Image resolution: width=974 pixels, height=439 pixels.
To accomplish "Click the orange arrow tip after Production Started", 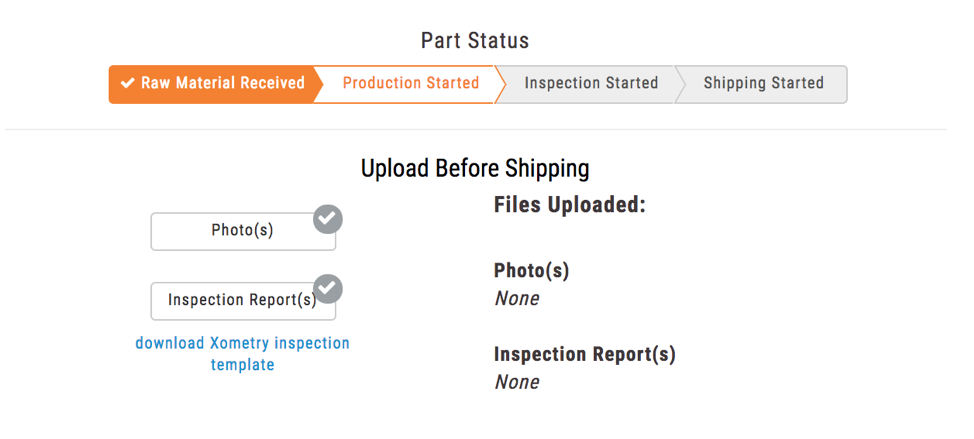I will tap(499, 84).
